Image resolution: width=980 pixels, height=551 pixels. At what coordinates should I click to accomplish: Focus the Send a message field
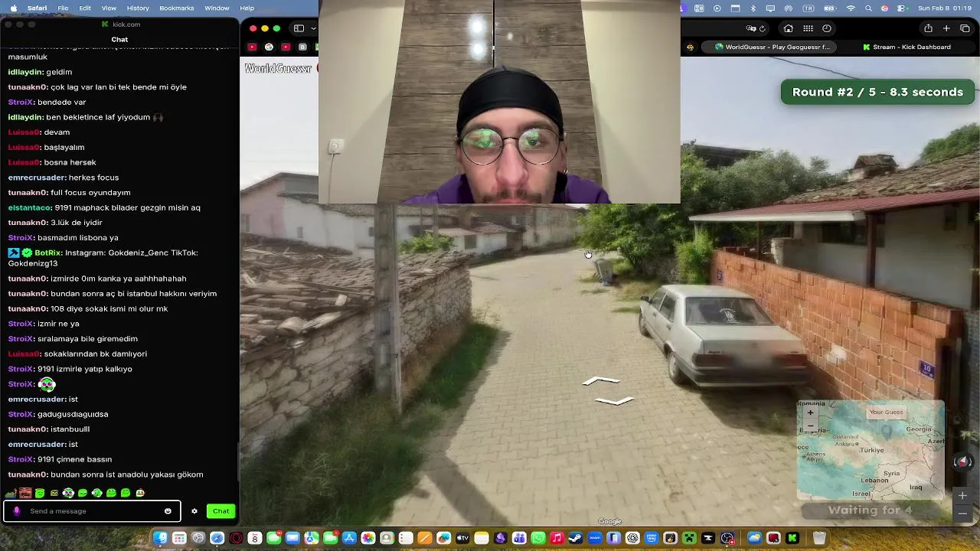[92, 511]
